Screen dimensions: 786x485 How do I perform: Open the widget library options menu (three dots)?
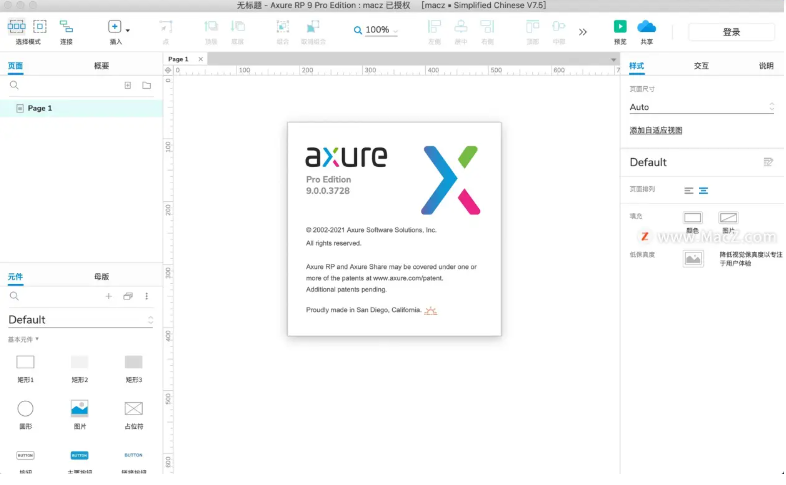[x=147, y=297]
